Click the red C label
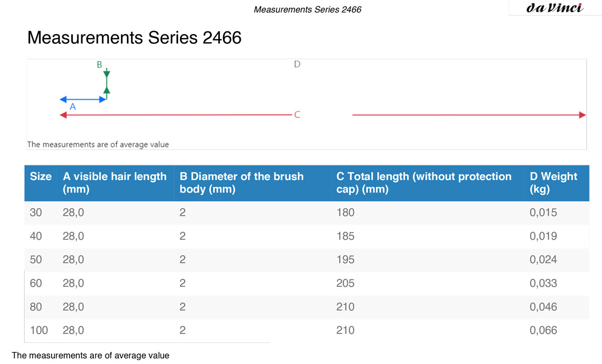Image resolution: width=602 pixels, height=364 pixels. pos(297,115)
